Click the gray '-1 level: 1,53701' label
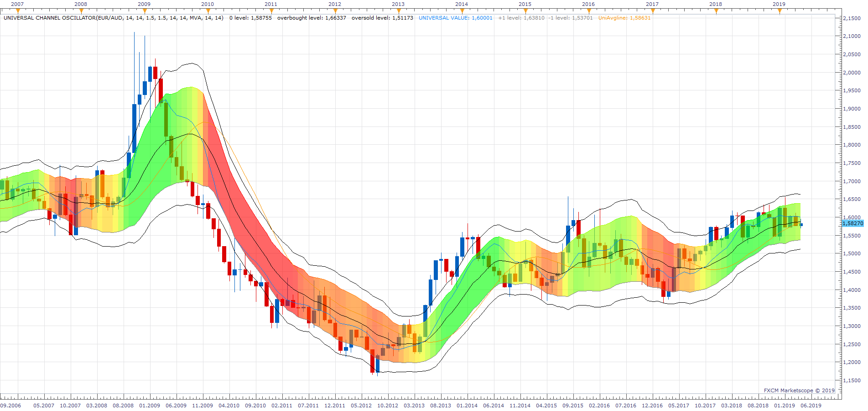Image resolution: width=868 pixels, height=411 pixels. tap(571, 18)
